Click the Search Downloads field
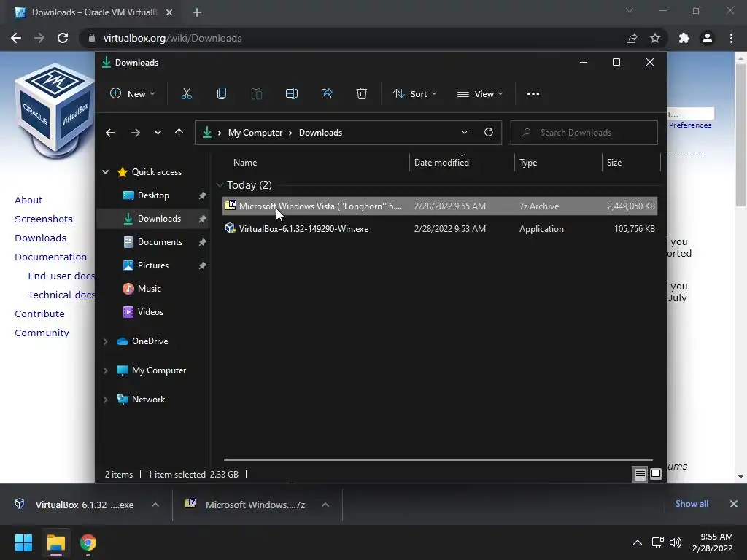This screenshot has height=560, width=747. [x=584, y=133]
